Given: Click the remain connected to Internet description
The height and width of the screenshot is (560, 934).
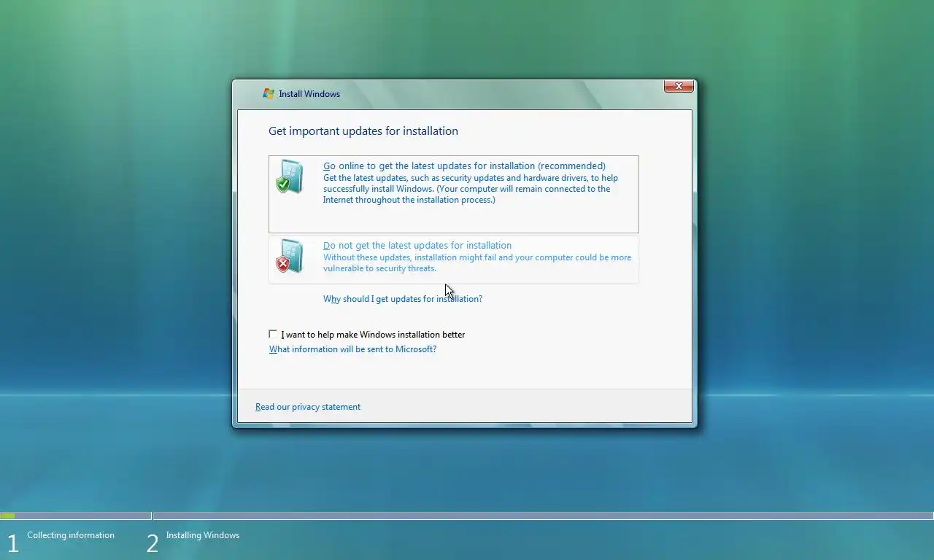Looking at the screenshot, I should (471, 189).
